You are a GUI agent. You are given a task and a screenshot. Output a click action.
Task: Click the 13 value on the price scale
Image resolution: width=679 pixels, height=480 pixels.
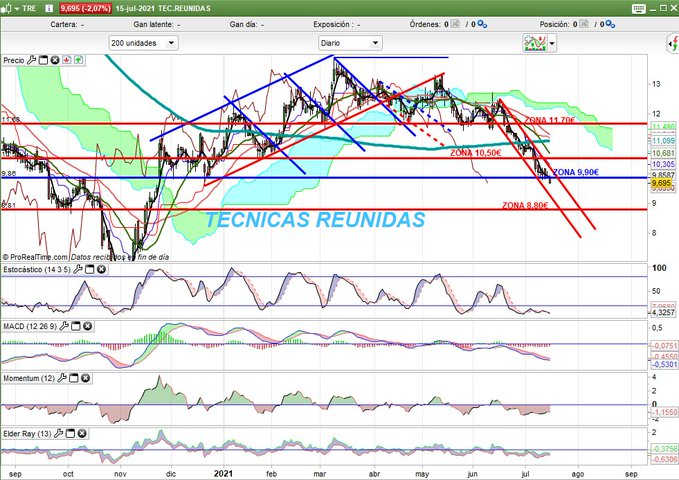pyautogui.click(x=656, y=84)
